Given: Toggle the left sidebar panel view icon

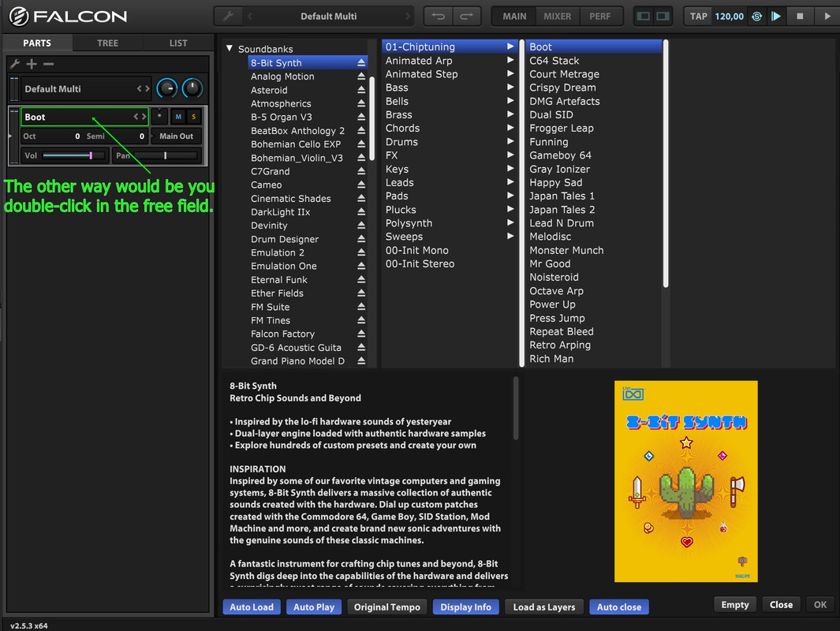Looking at the screenshot, I should pos(644,16).
